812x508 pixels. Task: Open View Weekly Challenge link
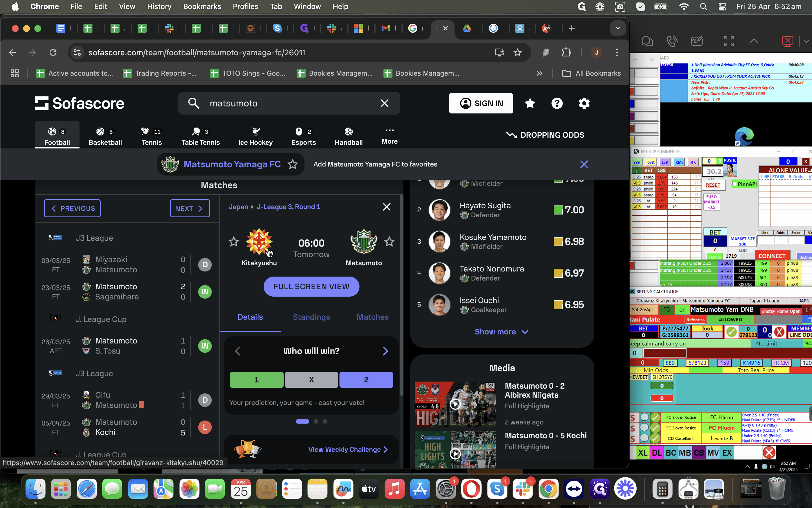[x=348, y=450]
